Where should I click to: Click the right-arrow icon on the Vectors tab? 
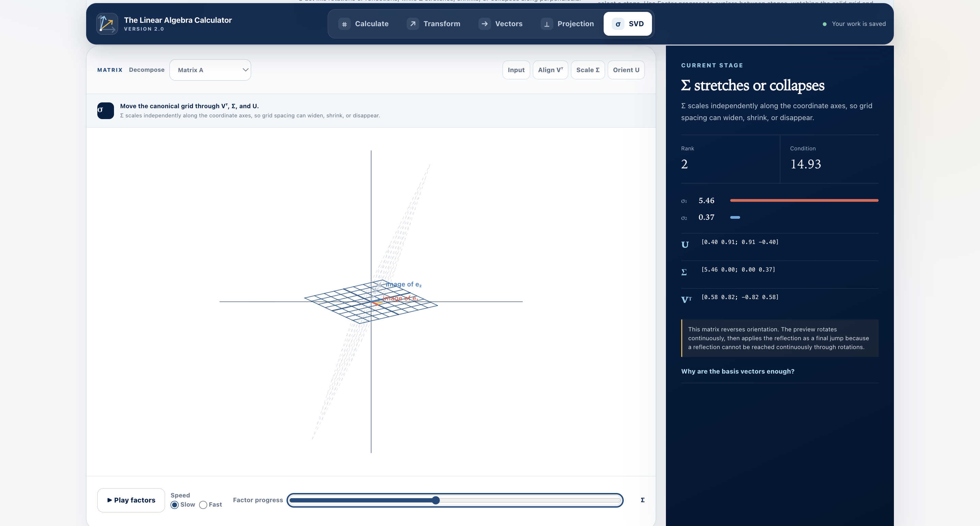(484, 24)
